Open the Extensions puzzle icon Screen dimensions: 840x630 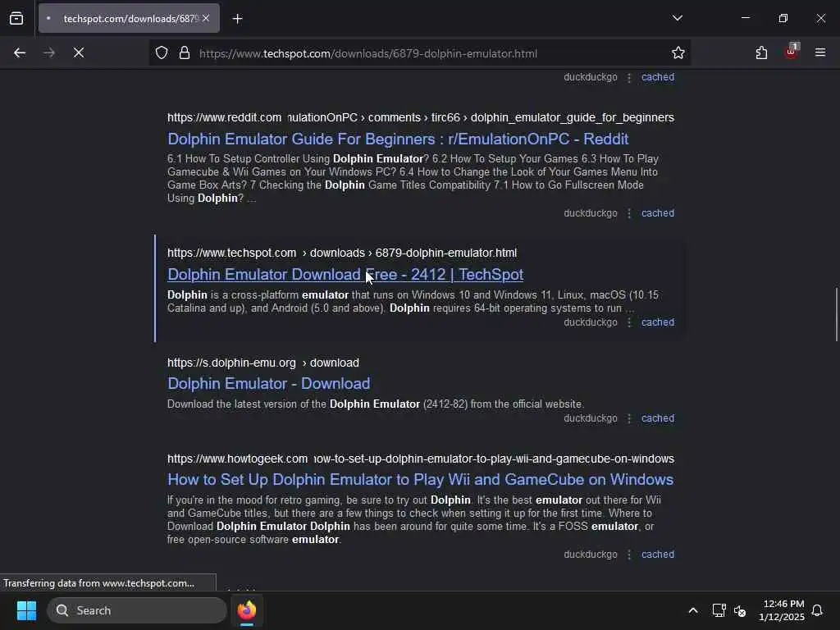761,53
